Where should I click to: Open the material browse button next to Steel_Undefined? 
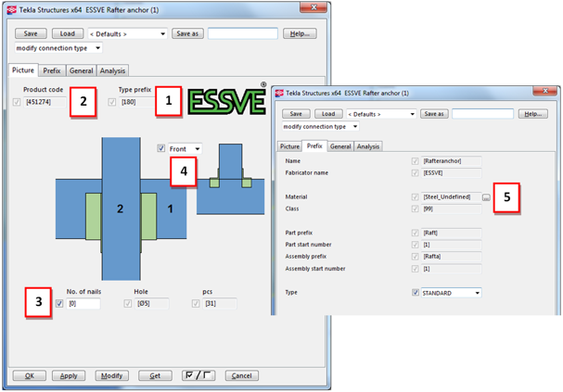pos(486,197)
